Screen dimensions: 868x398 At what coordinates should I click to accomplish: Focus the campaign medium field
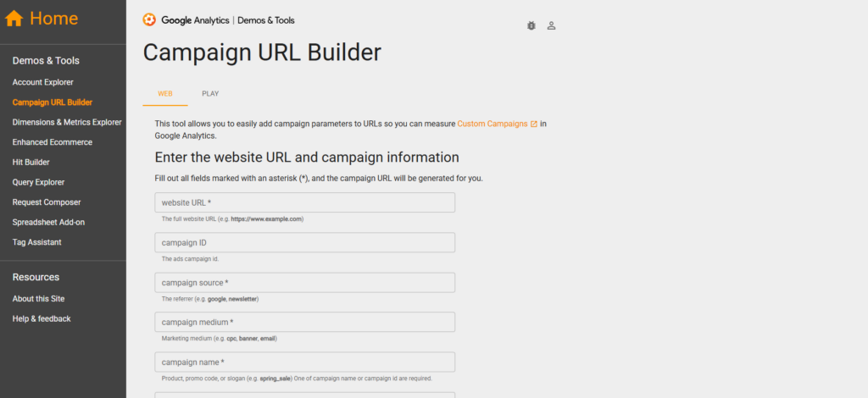pyautogui.click(x=305, y=323)
